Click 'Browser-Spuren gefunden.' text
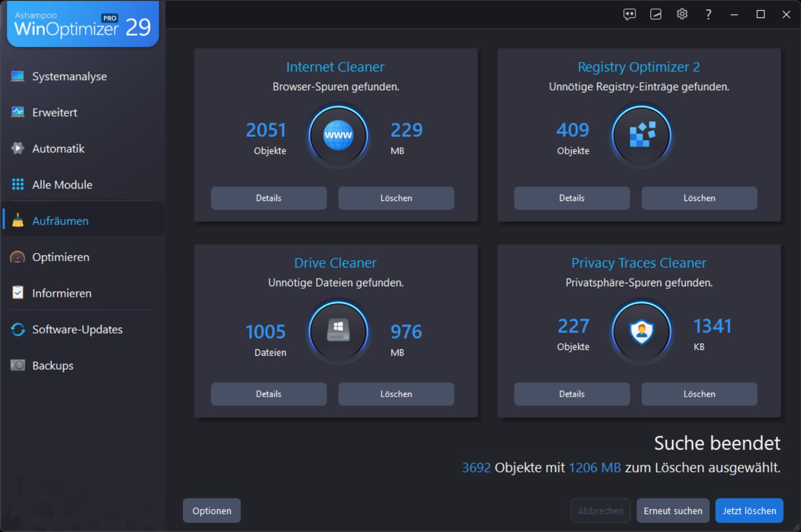The width and height of the screenshot is (801, 532). pyautogui.click(x=336, y=87)
